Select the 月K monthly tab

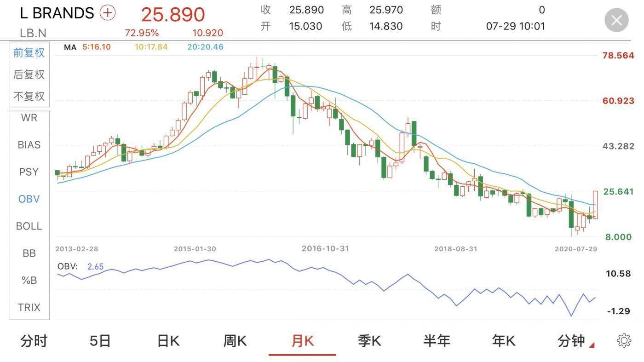point(302,341)
